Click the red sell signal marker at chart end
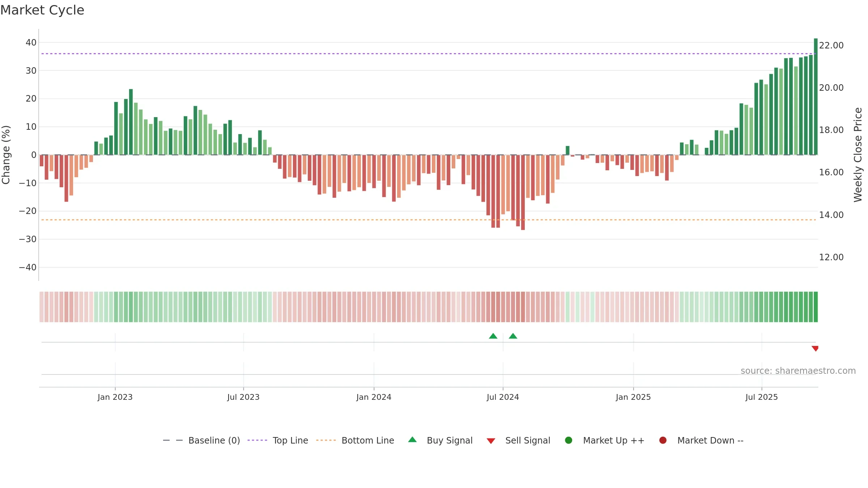Viewport: 868px width, 488px height. pyautogui.click(x=815, y=348)
